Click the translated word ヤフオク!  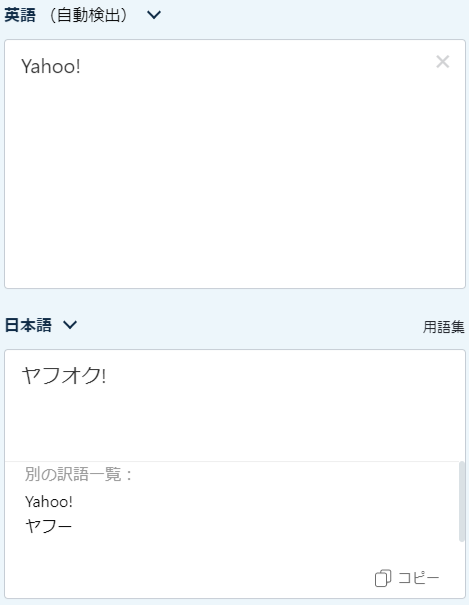(64, 375)
